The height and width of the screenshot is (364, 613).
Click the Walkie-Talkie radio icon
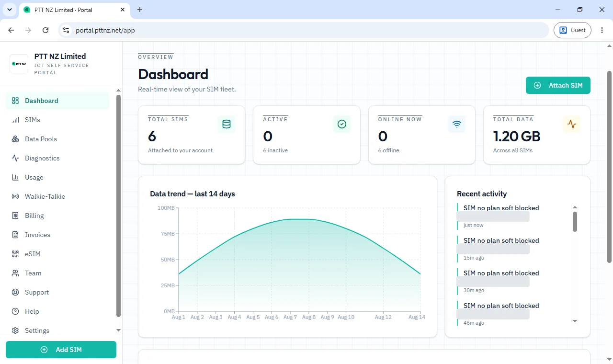[15, 196]
